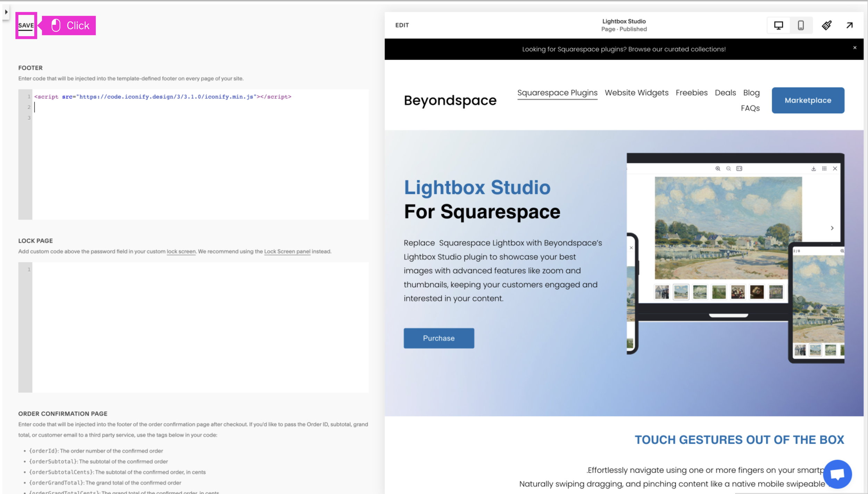868x494 pixels.
Task: Click the thumbnails grid icon in lightbox
Action: coord(824,168)
